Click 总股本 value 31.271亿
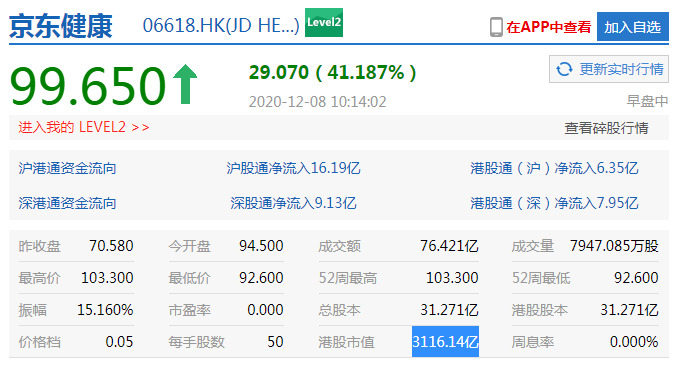Image resolution: width=683 pixels, height=382 pixels. (449, 310)
